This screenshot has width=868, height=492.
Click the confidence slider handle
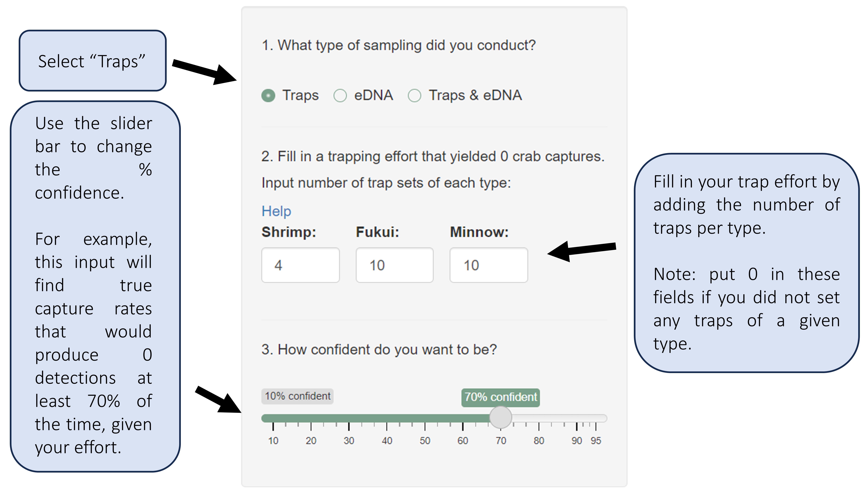pos(501,418)
